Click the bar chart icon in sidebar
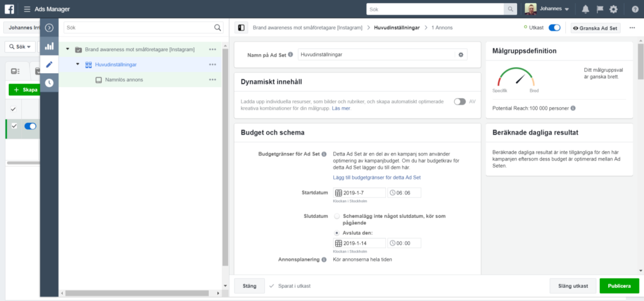This screenshot has width=644, height=301. pos(49,46)
